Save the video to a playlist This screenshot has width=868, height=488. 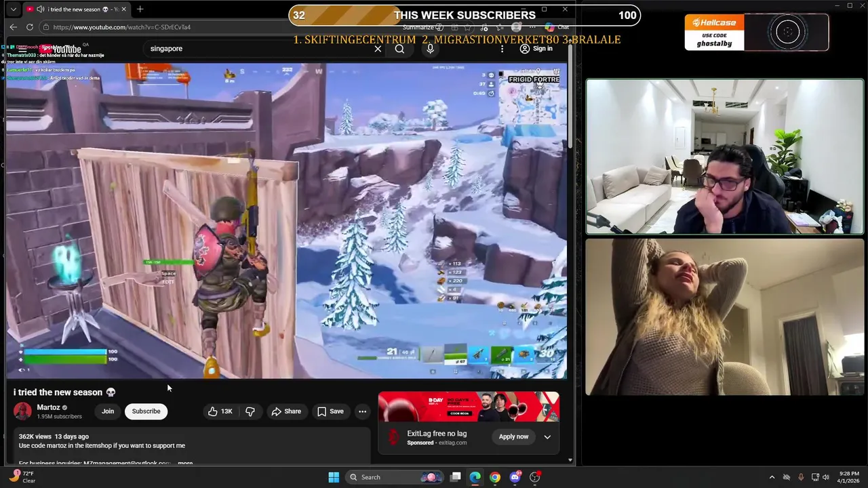(330, 411)
